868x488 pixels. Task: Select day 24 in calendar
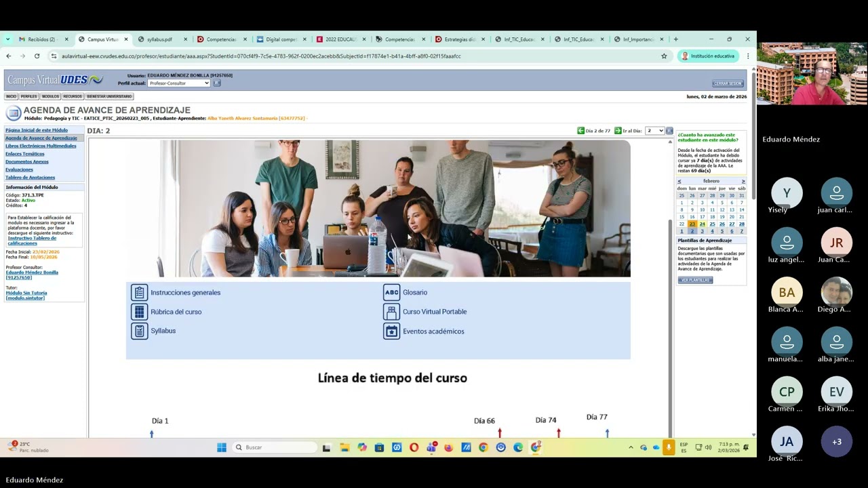[703, 224]
